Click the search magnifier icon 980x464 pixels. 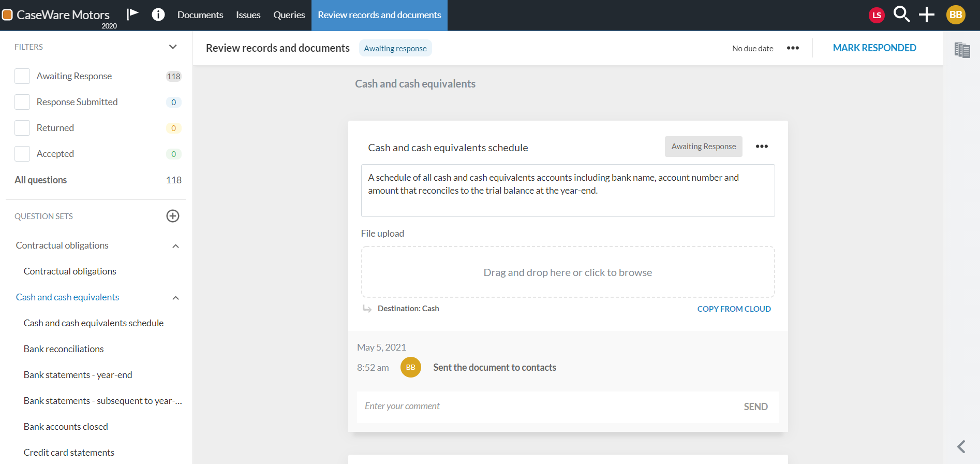point(901,15)
